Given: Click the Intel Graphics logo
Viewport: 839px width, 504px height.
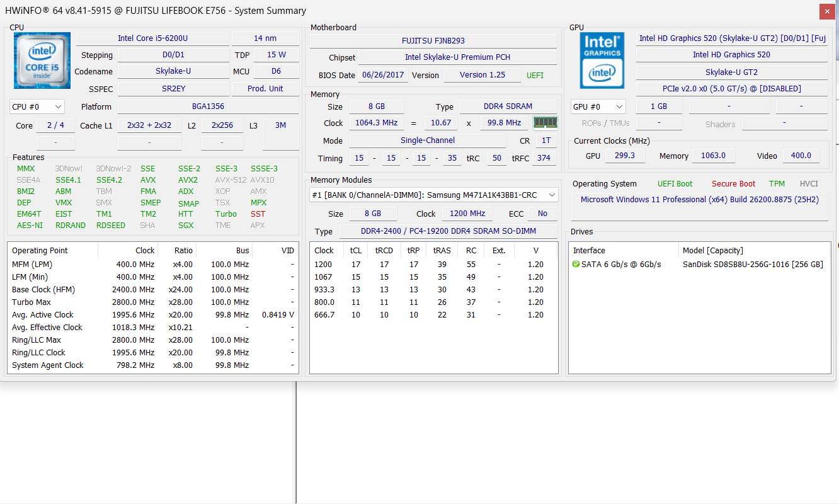Looking at the screenshot, I should point(602,60).
